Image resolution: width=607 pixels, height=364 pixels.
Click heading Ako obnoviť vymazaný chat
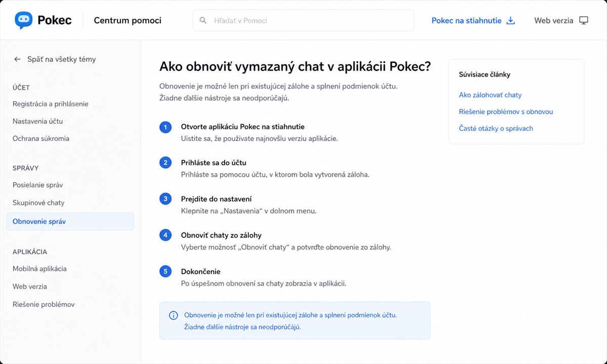coord(295,67)
